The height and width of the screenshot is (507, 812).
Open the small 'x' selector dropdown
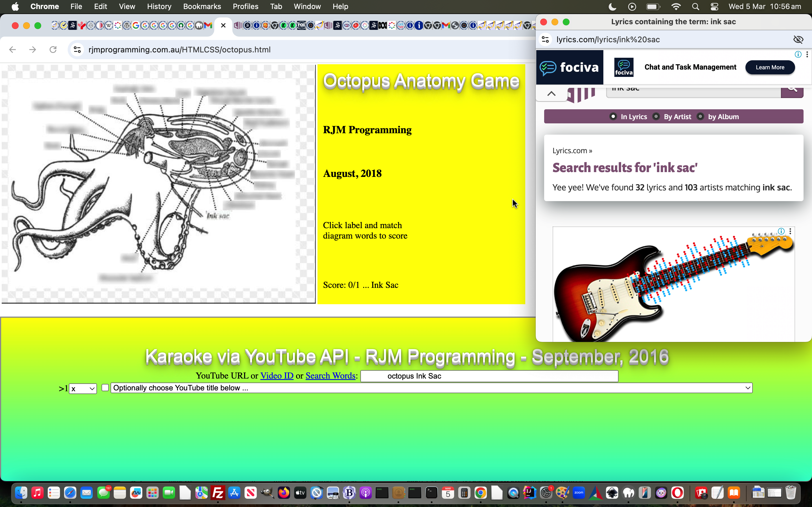point(83,389)
